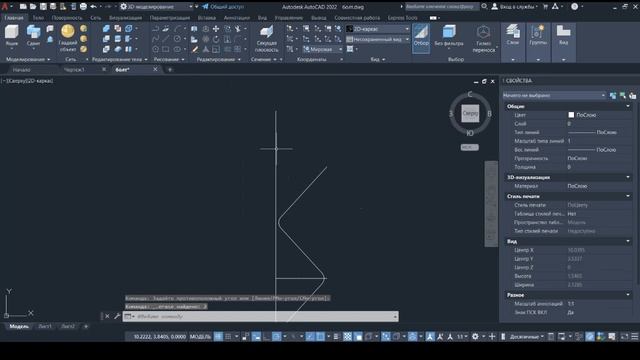
Task: Click the Plot/Print icon in quick access toolbar
Action: click(x=83, y=7)
